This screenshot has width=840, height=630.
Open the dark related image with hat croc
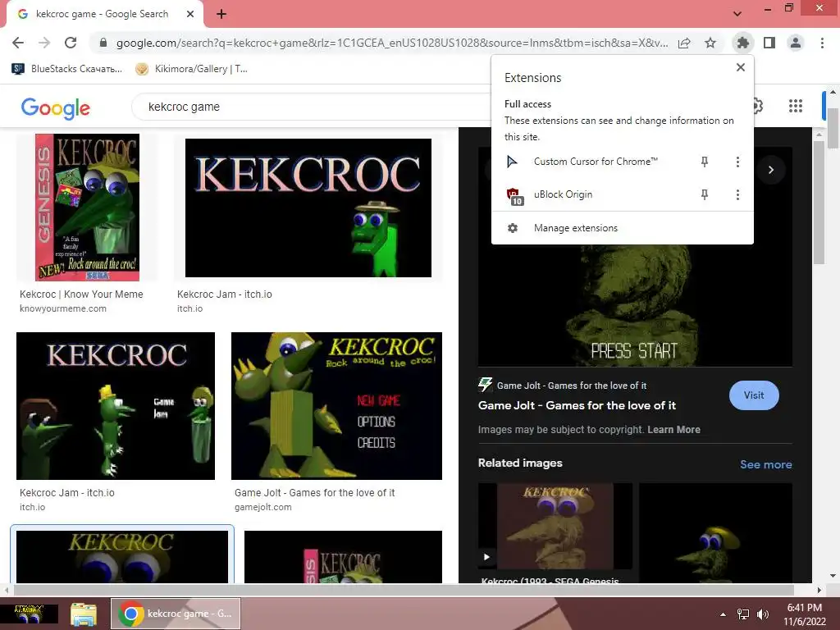coord(715,532)
